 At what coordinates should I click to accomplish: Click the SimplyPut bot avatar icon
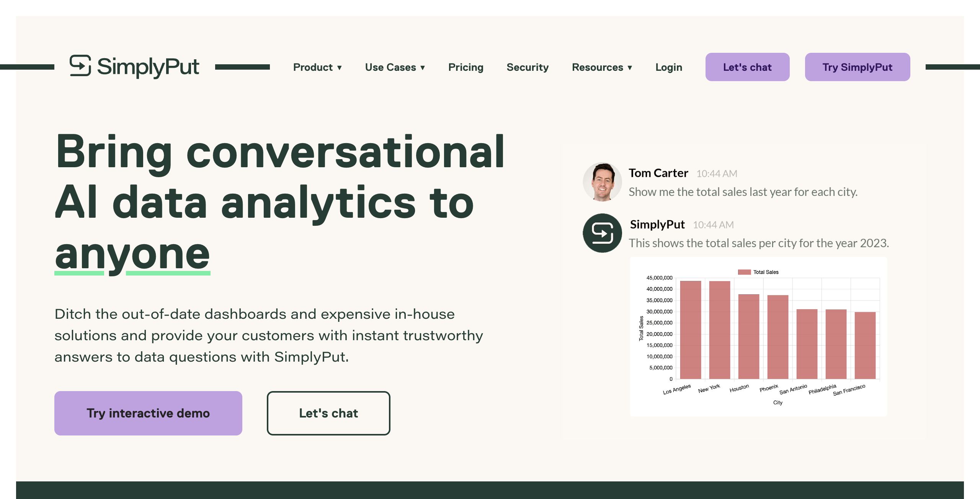pos(602,233)
